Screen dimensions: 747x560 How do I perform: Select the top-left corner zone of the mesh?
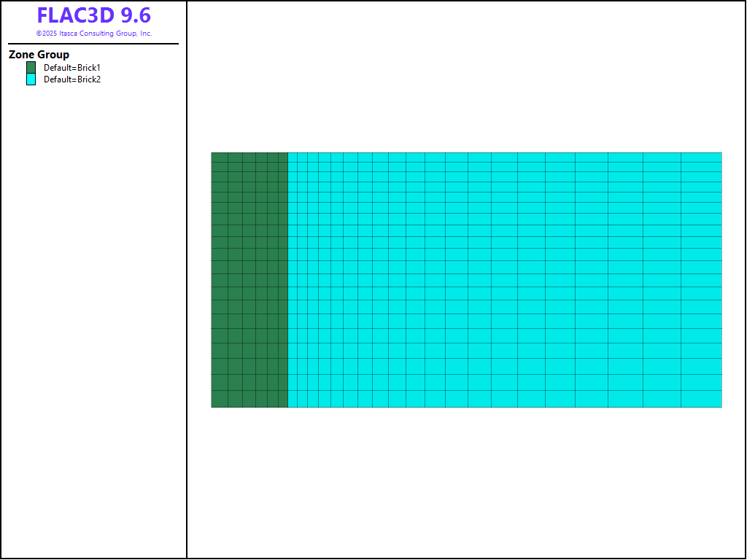pos(220,157)
